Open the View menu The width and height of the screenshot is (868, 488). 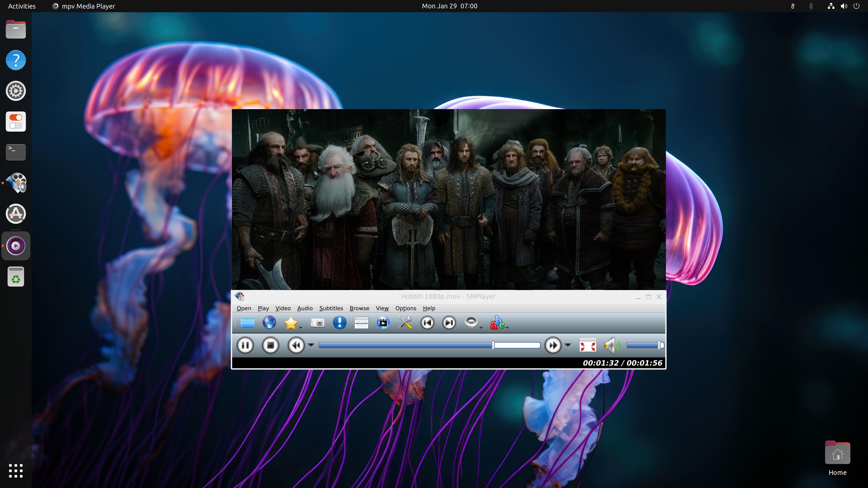coord(382,308)
